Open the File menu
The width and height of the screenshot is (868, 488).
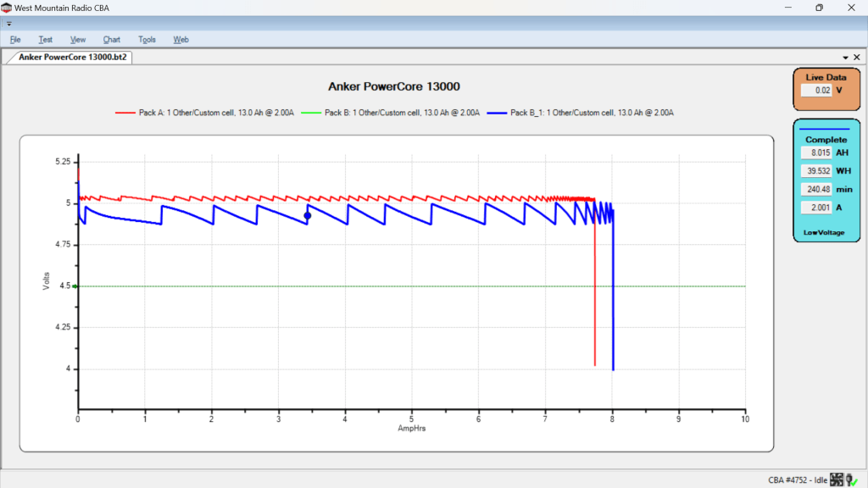point(15,39)
